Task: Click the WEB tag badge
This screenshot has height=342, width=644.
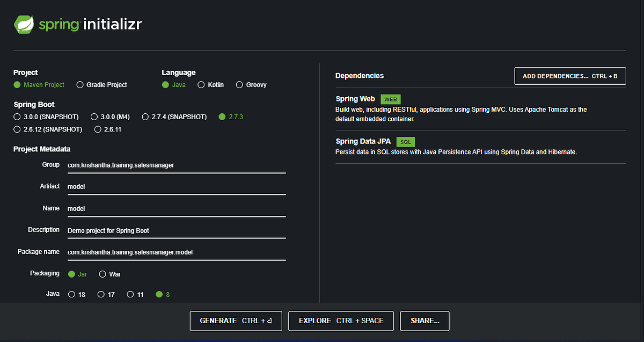Action: (x=391, y=99)
